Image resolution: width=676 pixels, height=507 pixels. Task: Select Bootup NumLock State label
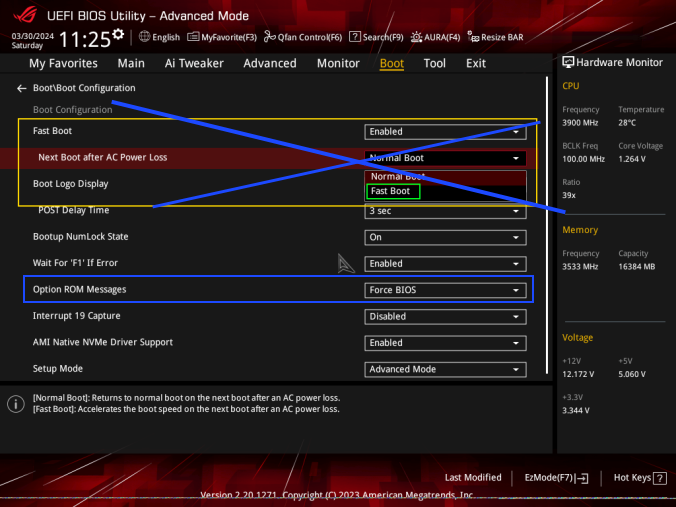pyautogui.click(x=80, y=237)
